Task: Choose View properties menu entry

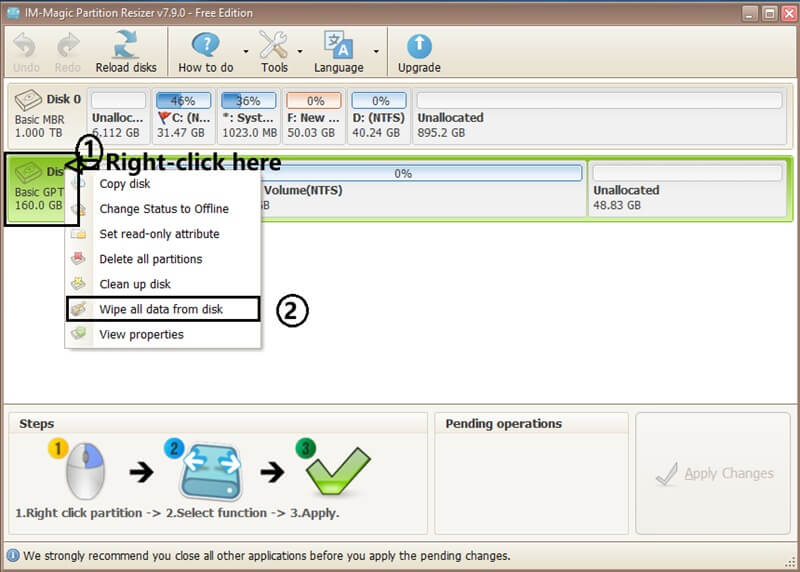Action: [163, 334]
